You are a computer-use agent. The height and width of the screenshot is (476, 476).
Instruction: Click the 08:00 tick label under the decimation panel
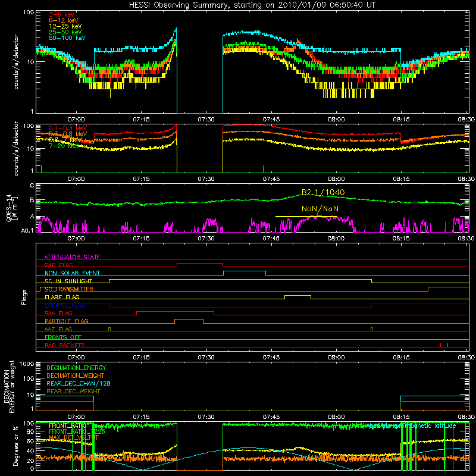(336, 417)
